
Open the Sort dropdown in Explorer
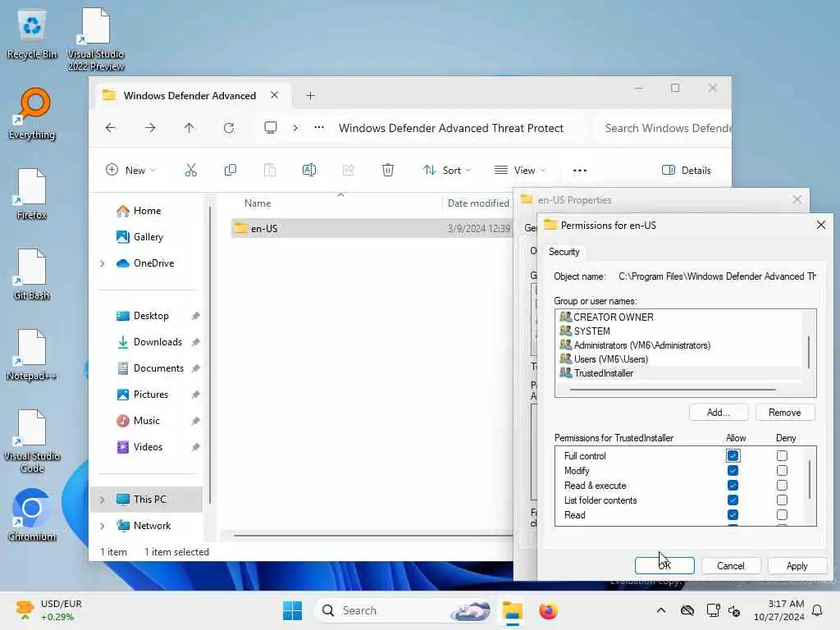pos(447,171)
